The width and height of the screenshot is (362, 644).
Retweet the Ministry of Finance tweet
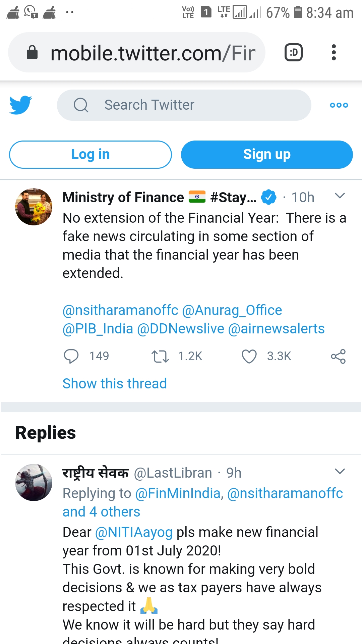160,356
